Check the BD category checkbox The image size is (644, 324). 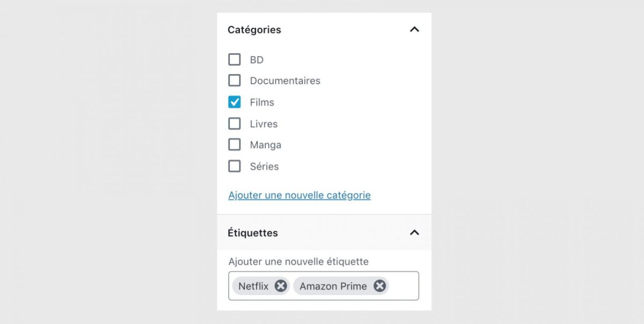tap(235, 60)
